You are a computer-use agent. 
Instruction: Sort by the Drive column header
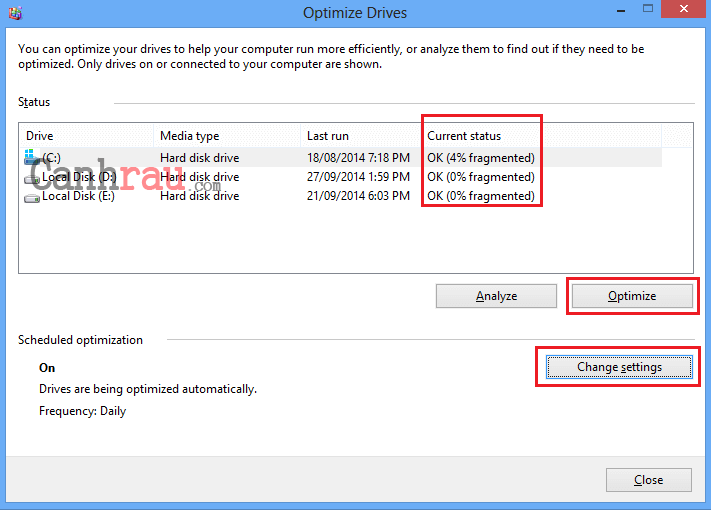click(x=86, y=136)
